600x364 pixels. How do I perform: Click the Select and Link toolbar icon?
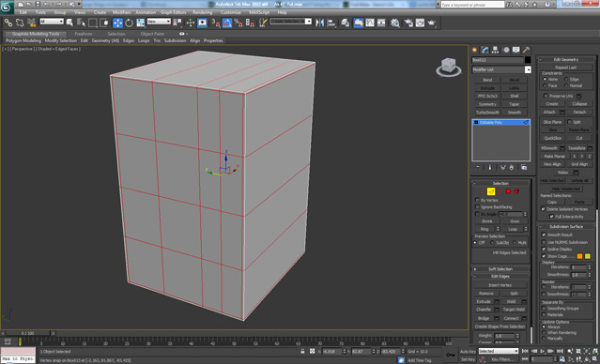click(x=8, y=23)
